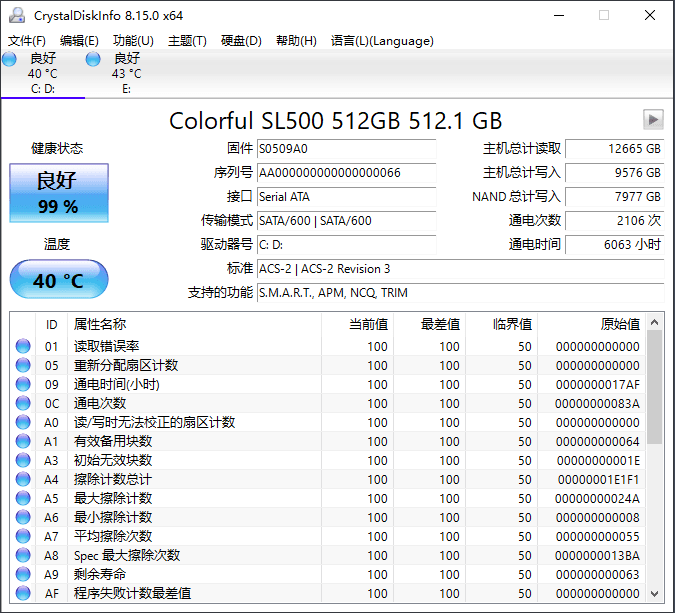Click the firmware field S0509A0
Screen dimensions: 675x613
[x=347, y=149]
